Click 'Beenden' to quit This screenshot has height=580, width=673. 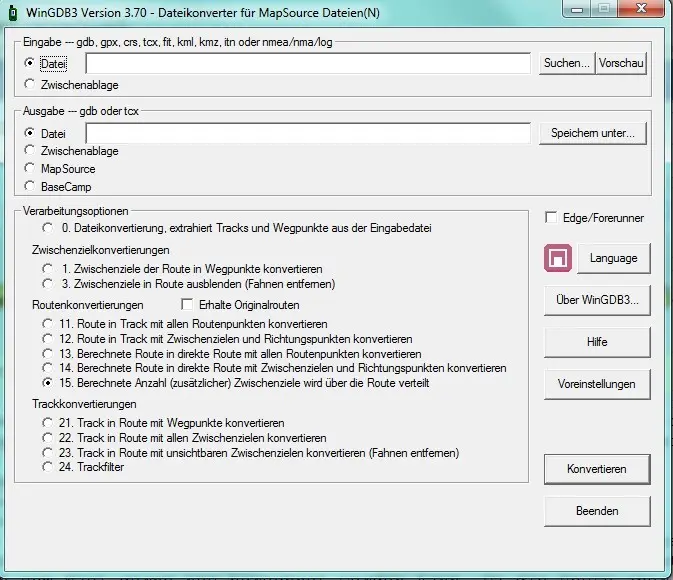click(597, 511)
